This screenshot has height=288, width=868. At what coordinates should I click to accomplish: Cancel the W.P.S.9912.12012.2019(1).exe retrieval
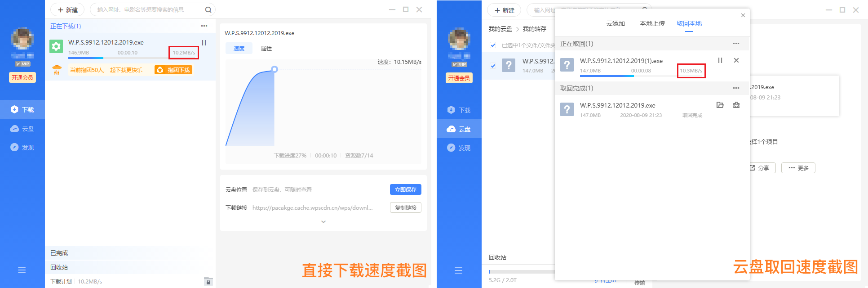click(736, 60)
